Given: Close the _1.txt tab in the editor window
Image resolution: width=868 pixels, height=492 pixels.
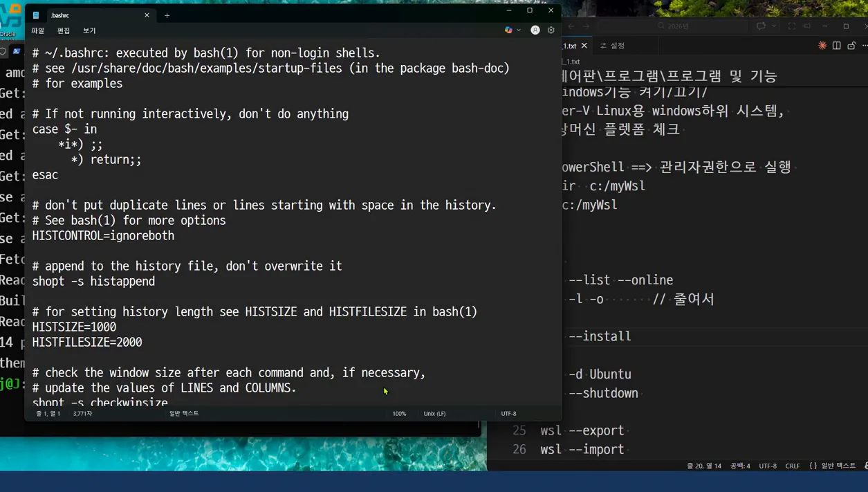Looking at the screenshot, I should click(x=584, y=46).
